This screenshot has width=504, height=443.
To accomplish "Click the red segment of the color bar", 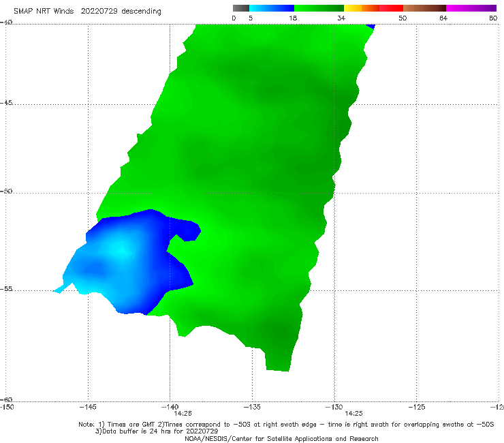I will pyautogui.click(x=391, y=8).
